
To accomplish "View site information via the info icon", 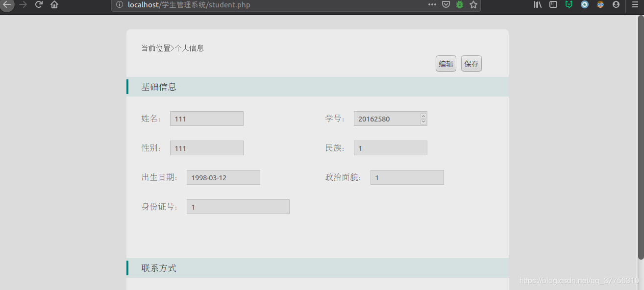I will [x=119, y=4].
